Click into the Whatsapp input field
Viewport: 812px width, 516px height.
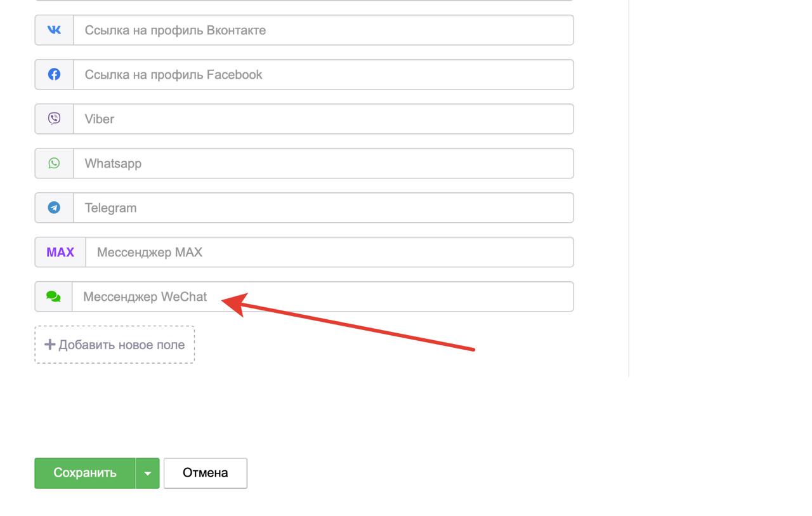point(324,163)
